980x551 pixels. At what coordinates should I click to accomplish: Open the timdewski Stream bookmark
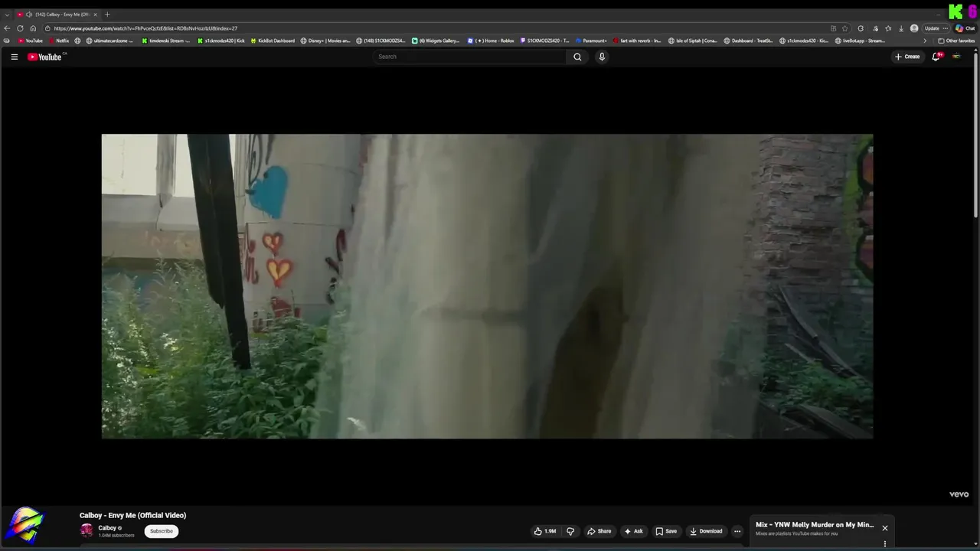(165, 41)
